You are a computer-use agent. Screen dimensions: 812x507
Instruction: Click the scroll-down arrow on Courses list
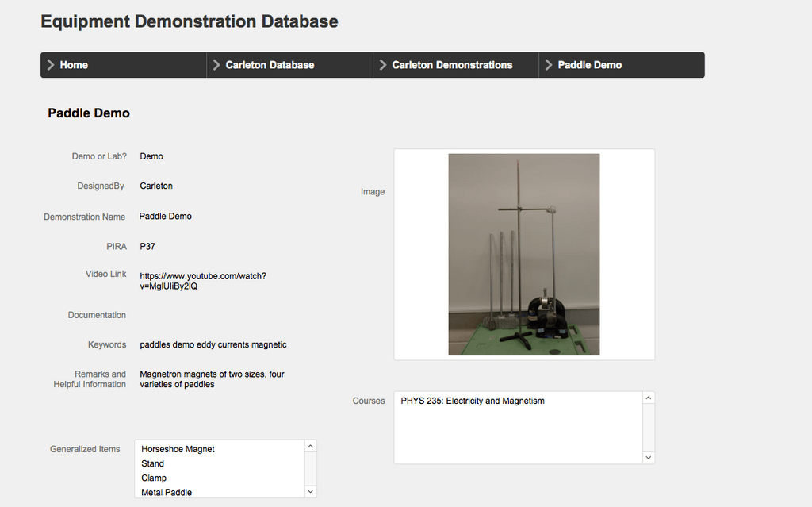click(648, 459)
